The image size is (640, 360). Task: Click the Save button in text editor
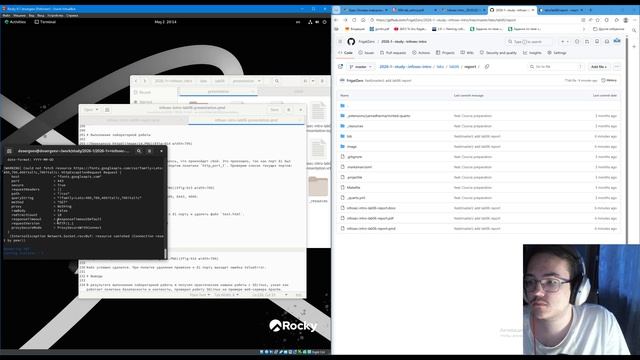(x=274, y=109)
